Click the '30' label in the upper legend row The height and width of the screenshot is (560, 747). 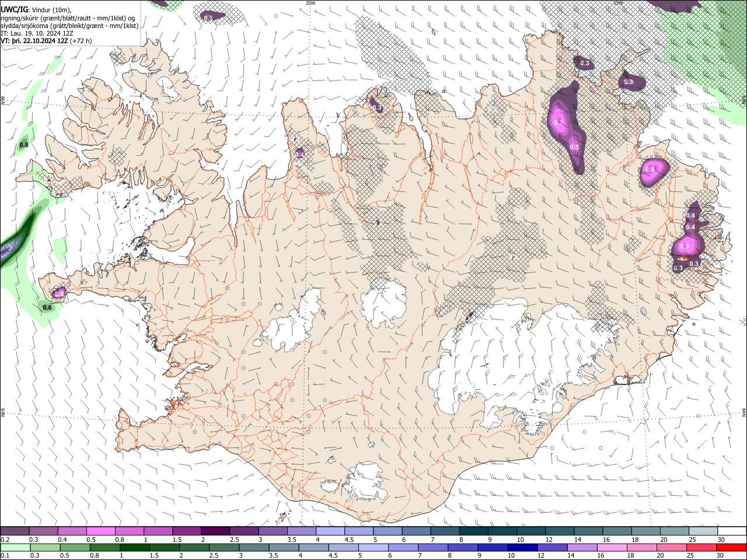point(721,540)
